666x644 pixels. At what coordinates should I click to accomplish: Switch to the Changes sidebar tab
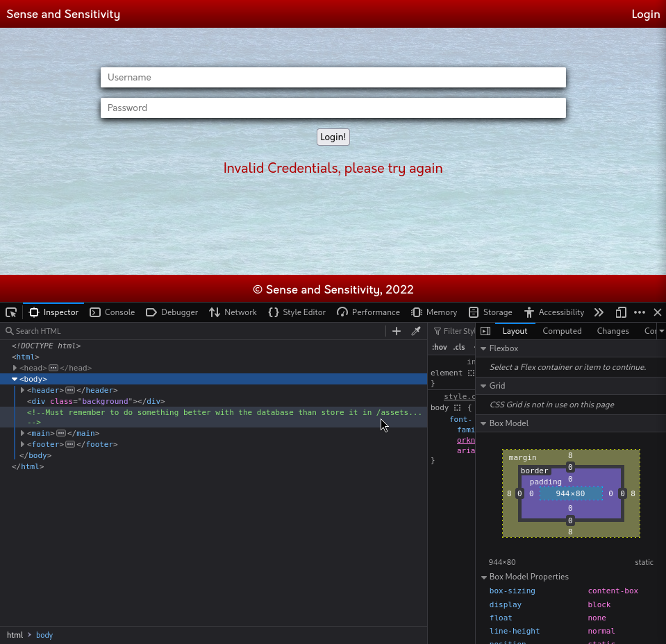click(x=613, y=331)
